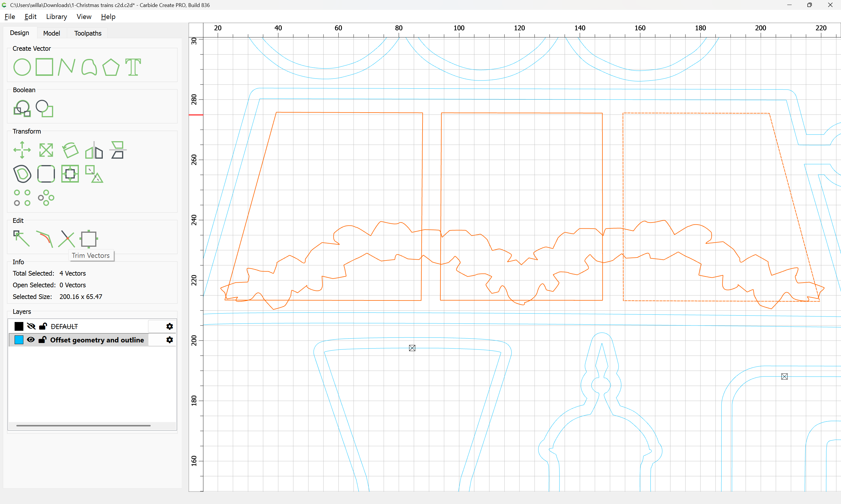Toggle lock on Offset geometry layer
This screenshot has height=504, width=841.
[x=43, y=340]
